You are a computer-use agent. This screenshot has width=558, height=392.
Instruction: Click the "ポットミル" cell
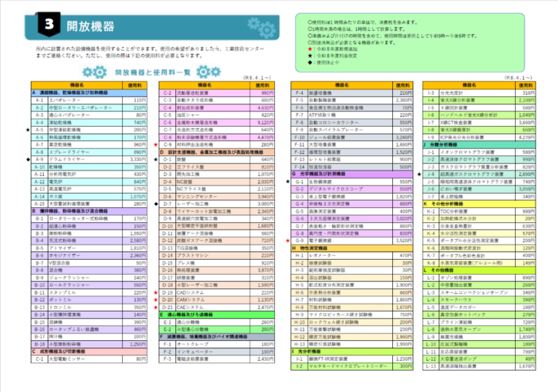(85, 300)
